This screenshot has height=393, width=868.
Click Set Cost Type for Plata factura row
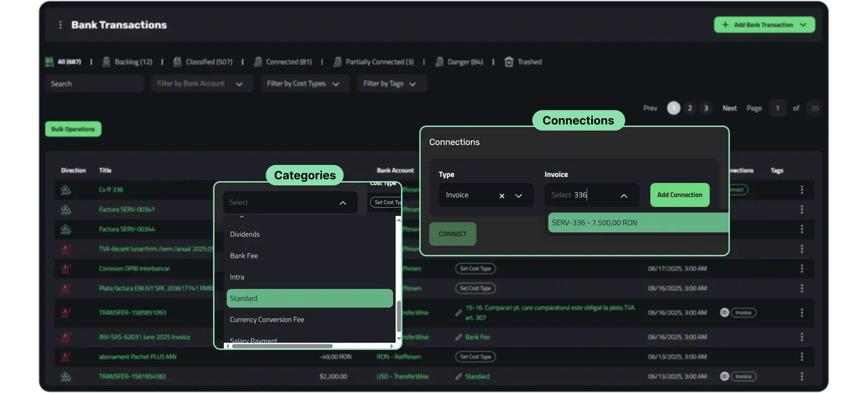475,288
